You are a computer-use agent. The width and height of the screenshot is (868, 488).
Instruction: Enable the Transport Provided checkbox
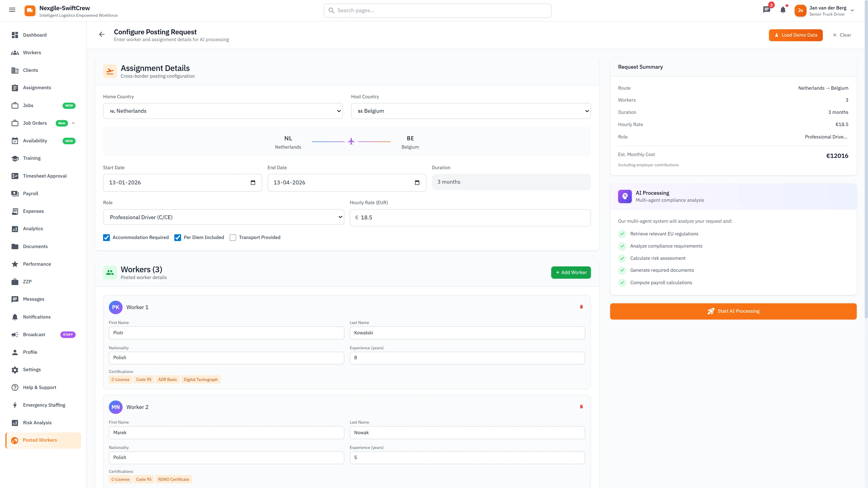[233, 237]
